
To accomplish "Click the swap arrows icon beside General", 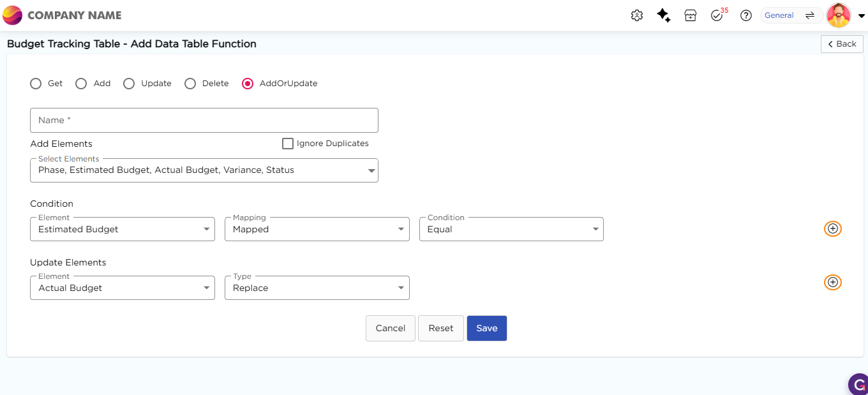I will (809, 15).
